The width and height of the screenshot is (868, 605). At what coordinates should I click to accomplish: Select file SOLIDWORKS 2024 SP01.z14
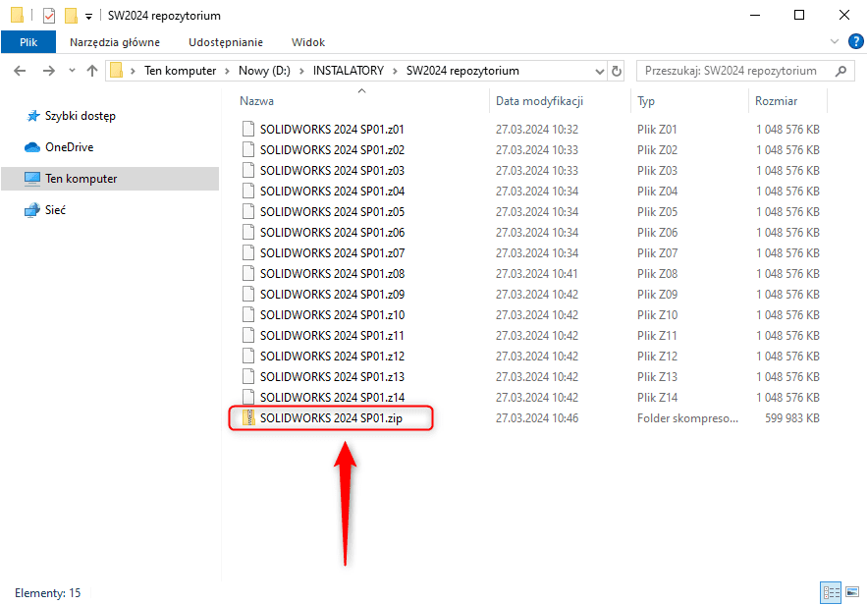332,398
